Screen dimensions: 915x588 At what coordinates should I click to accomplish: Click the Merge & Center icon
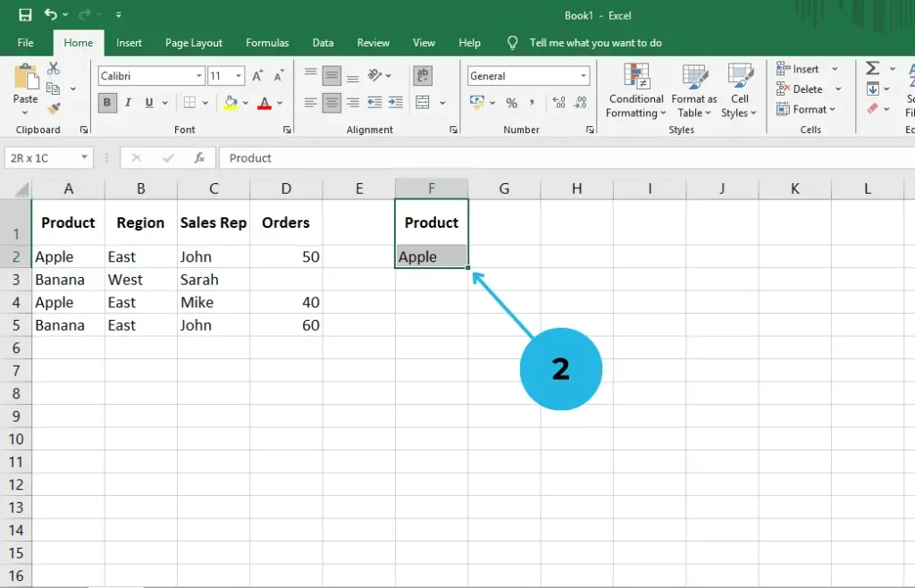423,103
